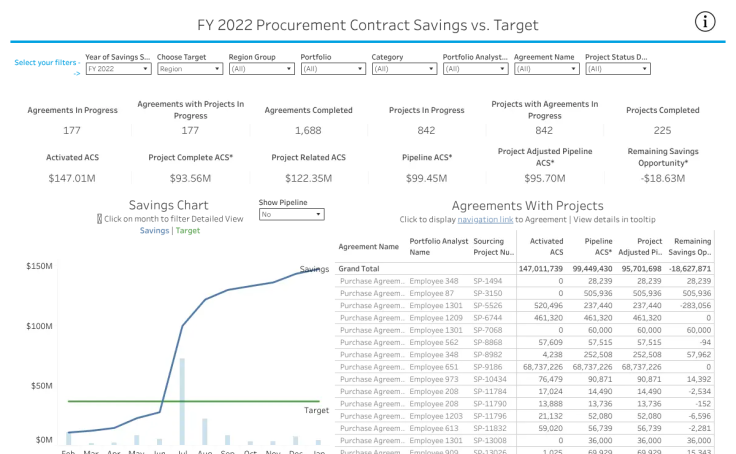Select the Savings legend label
This screenshot has height=454, width=736.
point(154,231)
